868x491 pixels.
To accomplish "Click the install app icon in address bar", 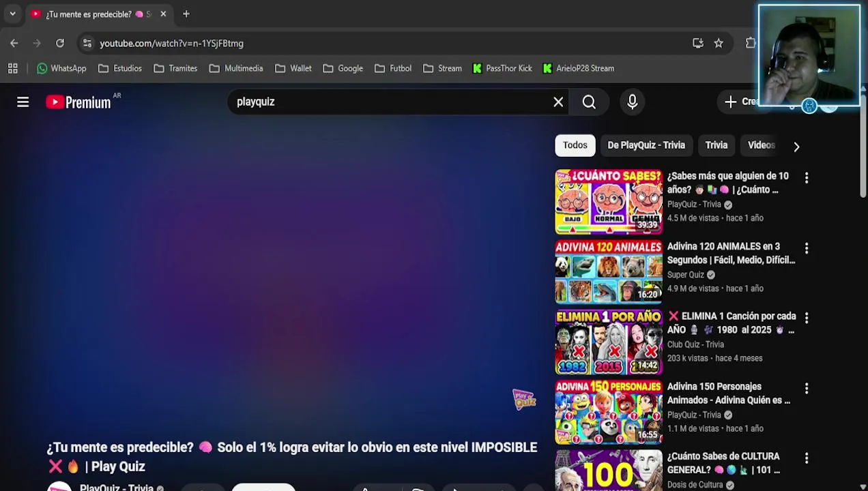I will click(x=697, y=43).
